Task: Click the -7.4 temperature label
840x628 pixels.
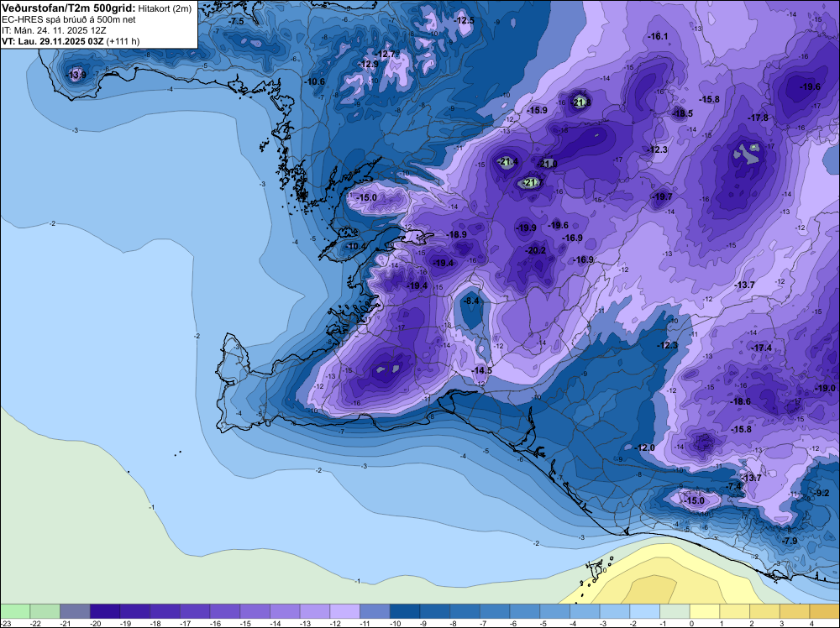Action: click(734, 486)
